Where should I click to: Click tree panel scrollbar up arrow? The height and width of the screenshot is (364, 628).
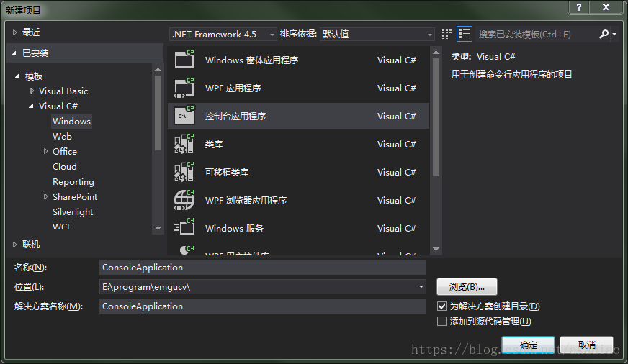coord(158,70)
